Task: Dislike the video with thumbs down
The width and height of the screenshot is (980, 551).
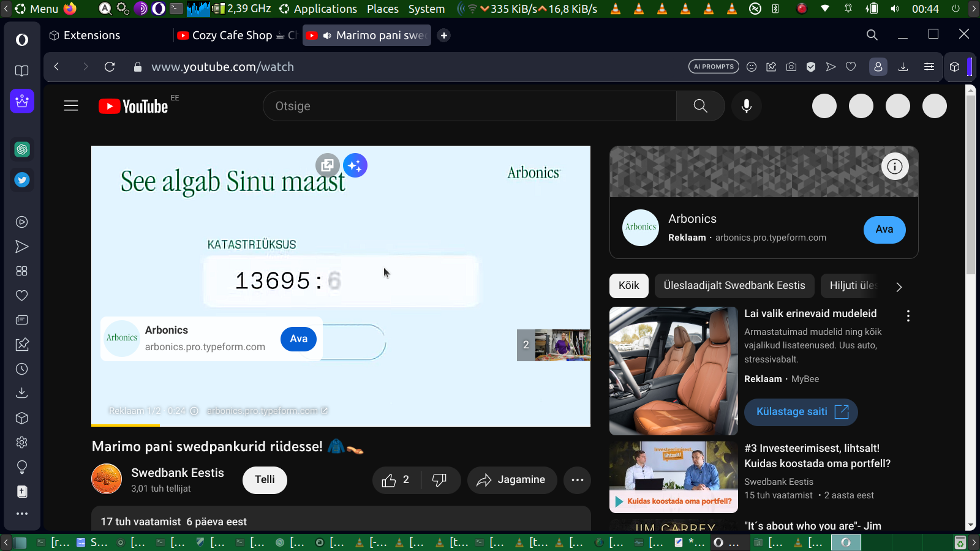Action: (x=440, y=480)
